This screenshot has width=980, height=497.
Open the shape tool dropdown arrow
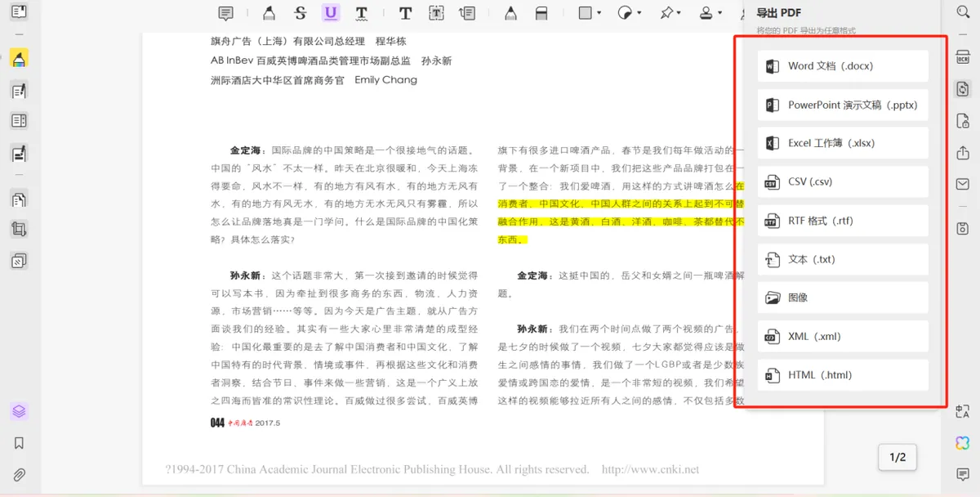click(x=600, y=13)
